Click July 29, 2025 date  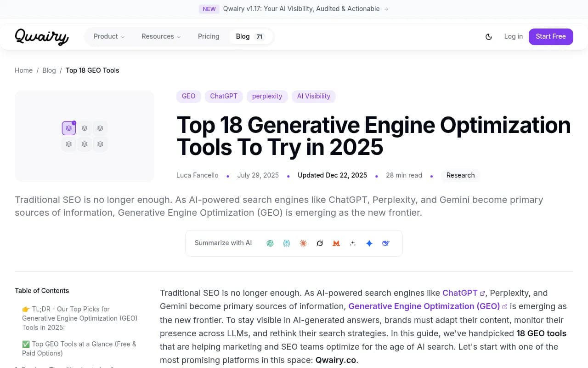click(258, 175)
